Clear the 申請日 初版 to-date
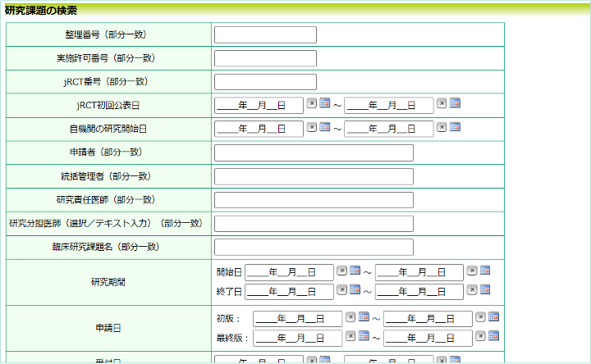Image resolution: width=591 pixels, height=364 pixels. (481, 316)
